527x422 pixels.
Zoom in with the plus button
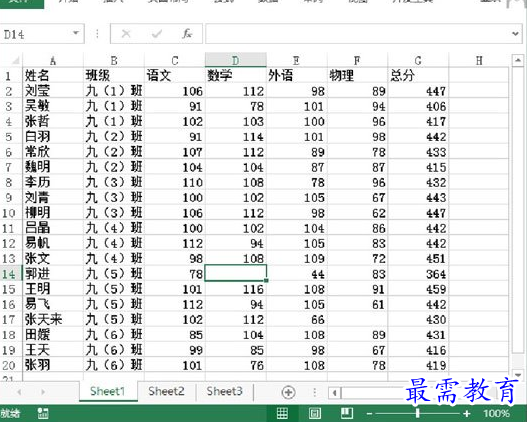[467, 413]
